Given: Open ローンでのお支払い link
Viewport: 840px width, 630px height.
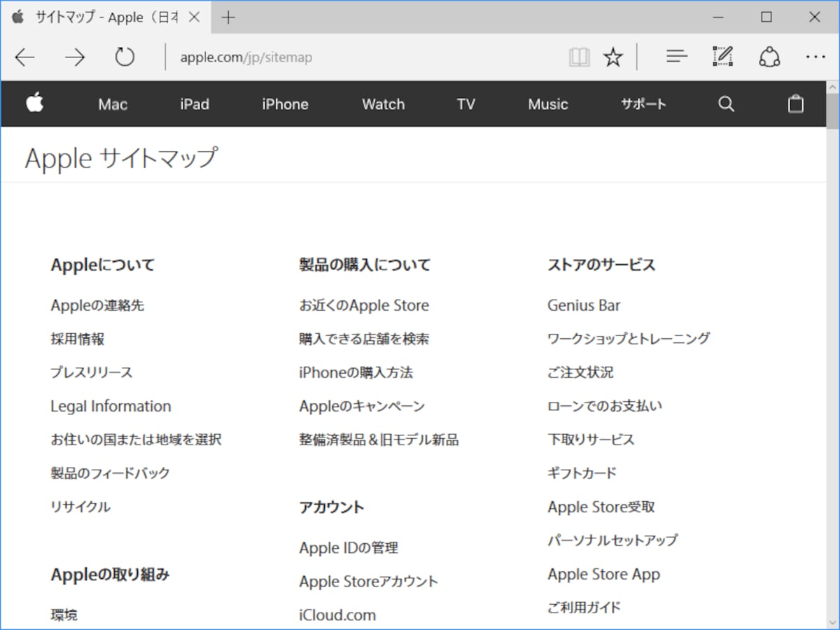Looking at the screenshot, I should 605,406.
